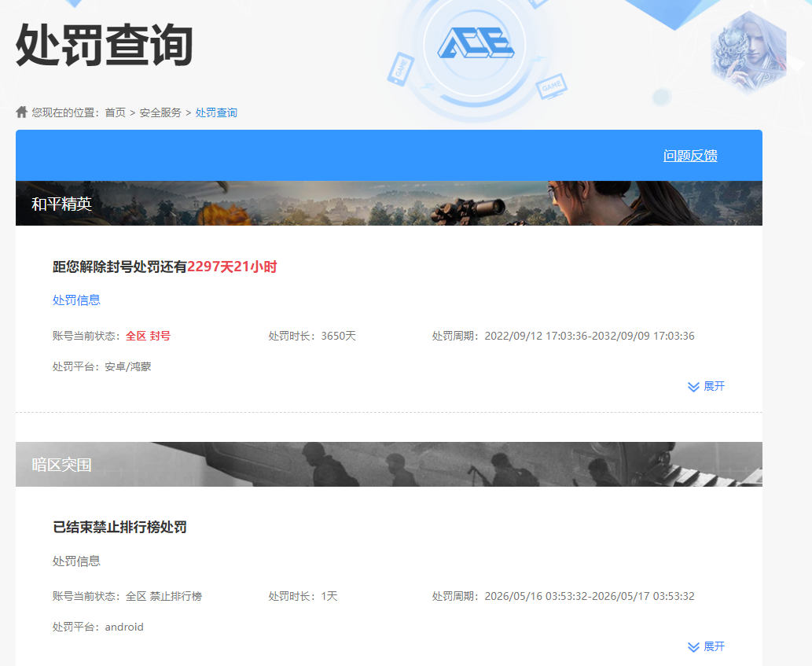Click blue 处罚信息 label under 和平精英
Screen dimensions: 812x666
(76, 300)
